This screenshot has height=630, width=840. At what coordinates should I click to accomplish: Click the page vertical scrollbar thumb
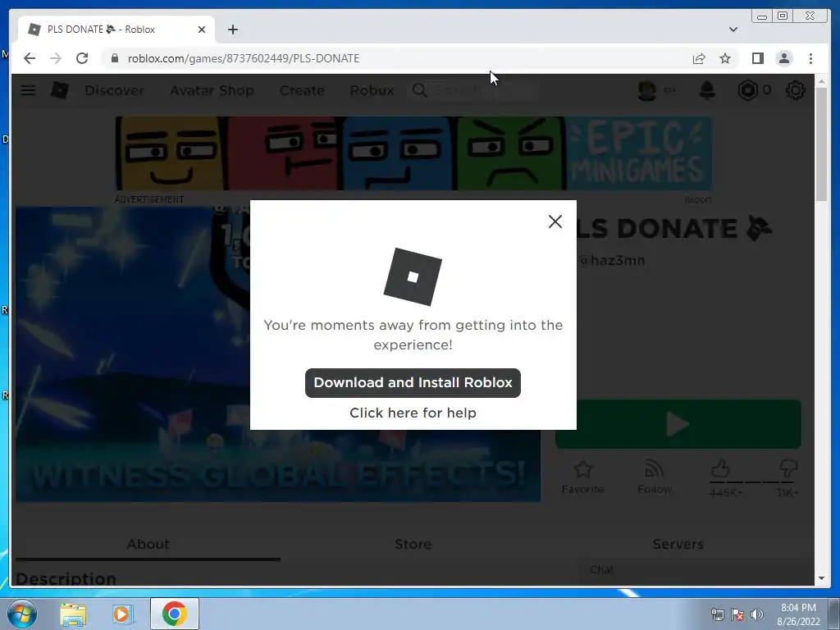click(821, 143)
